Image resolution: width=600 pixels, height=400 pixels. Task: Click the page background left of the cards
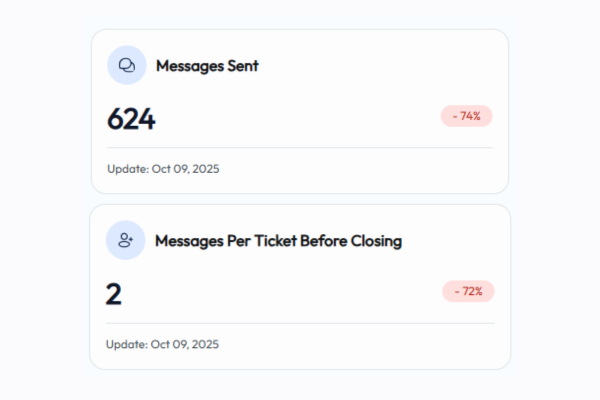click(45, 200)
